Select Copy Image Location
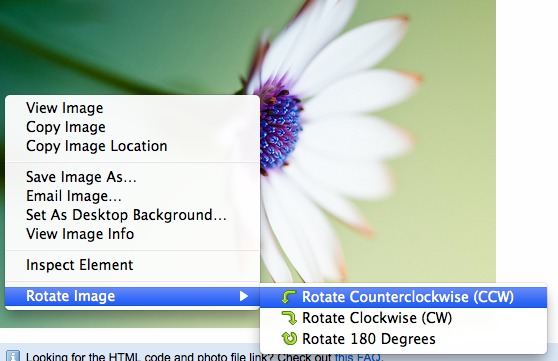The width and height of the screenshot is (558, 361). (x=132, y=146)
